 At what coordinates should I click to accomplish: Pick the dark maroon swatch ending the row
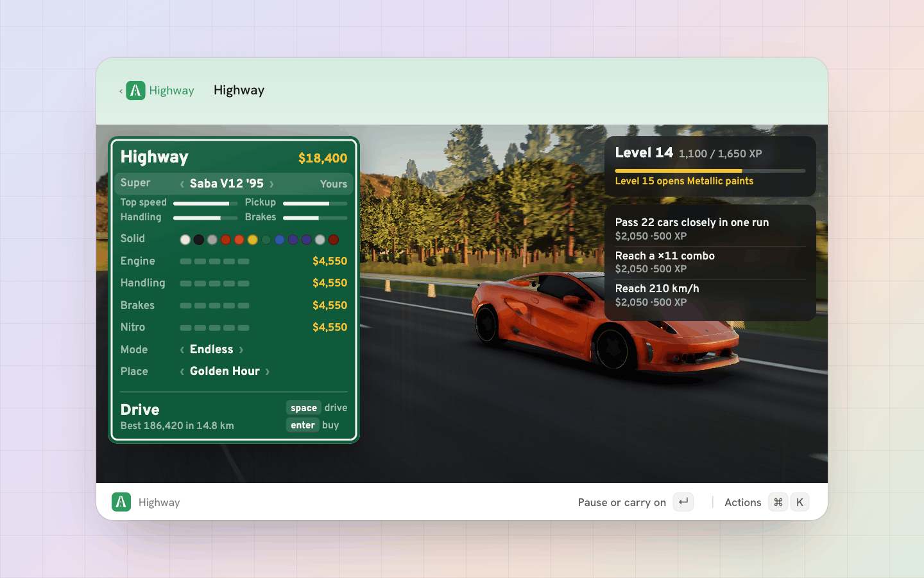click(x=334, y=240)
